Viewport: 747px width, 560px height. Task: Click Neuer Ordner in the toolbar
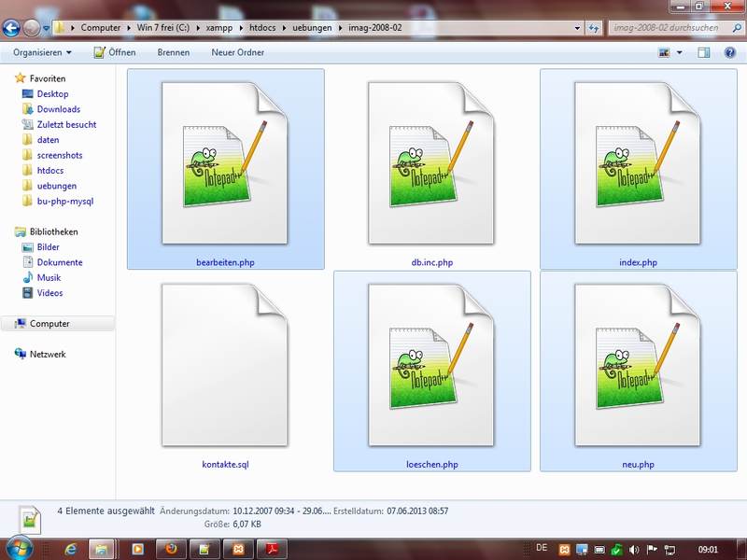[237, 53]
